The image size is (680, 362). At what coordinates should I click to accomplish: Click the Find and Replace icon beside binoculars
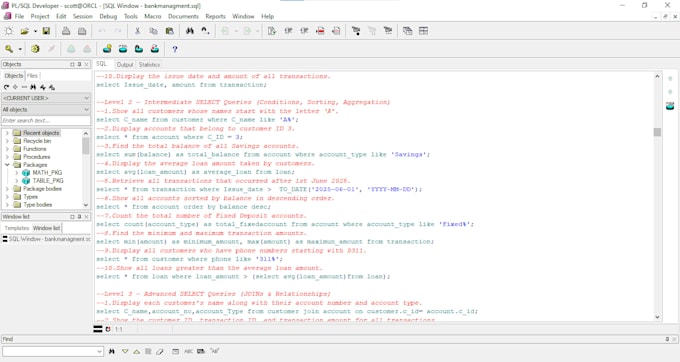point(205,31)
